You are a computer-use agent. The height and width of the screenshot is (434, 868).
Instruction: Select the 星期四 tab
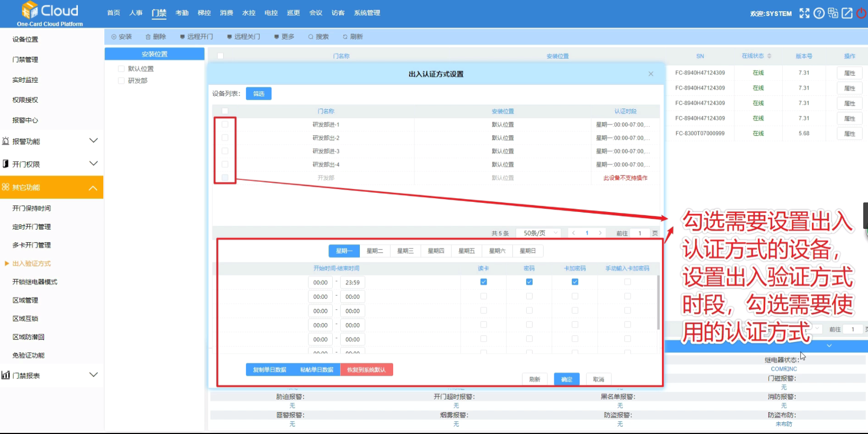436,251
